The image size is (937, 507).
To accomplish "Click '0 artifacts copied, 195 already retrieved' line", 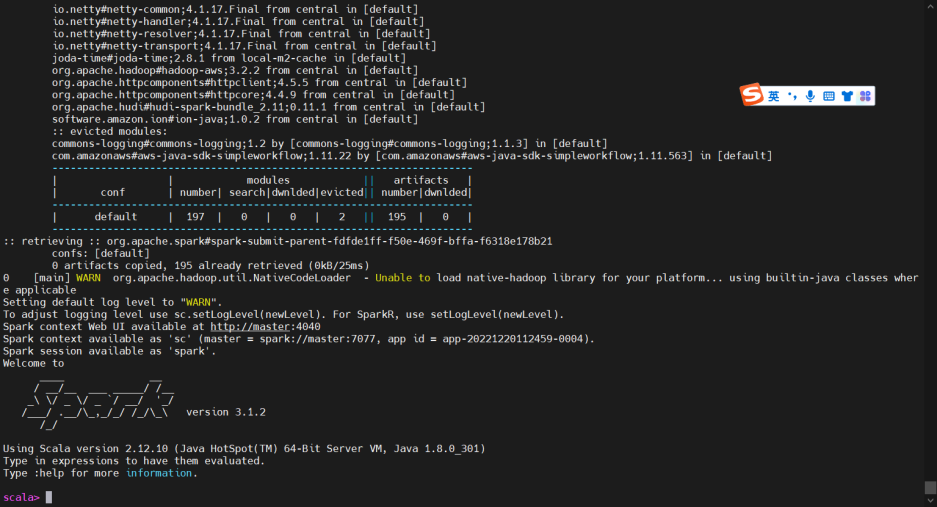I will (x=210, y=265).
